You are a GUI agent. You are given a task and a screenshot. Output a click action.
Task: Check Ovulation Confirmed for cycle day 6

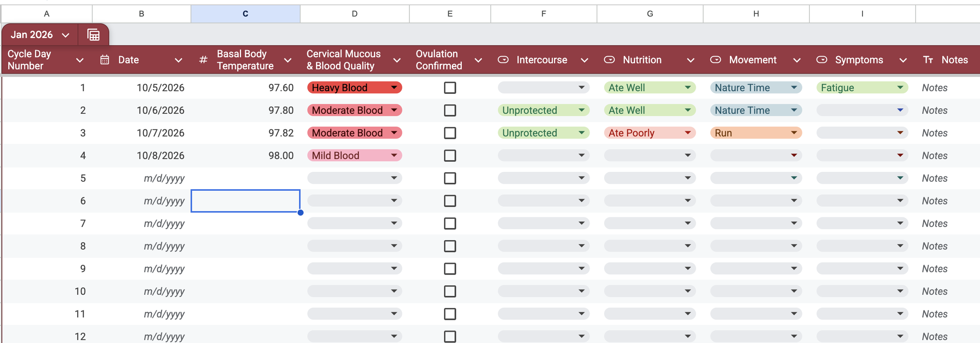click(450, 201)
